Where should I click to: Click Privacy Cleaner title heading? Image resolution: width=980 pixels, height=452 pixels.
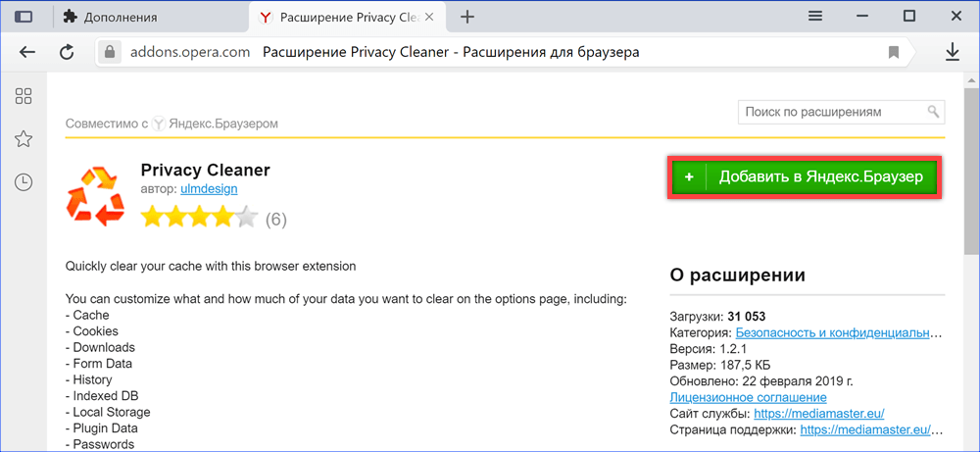[x=206, y=170]
